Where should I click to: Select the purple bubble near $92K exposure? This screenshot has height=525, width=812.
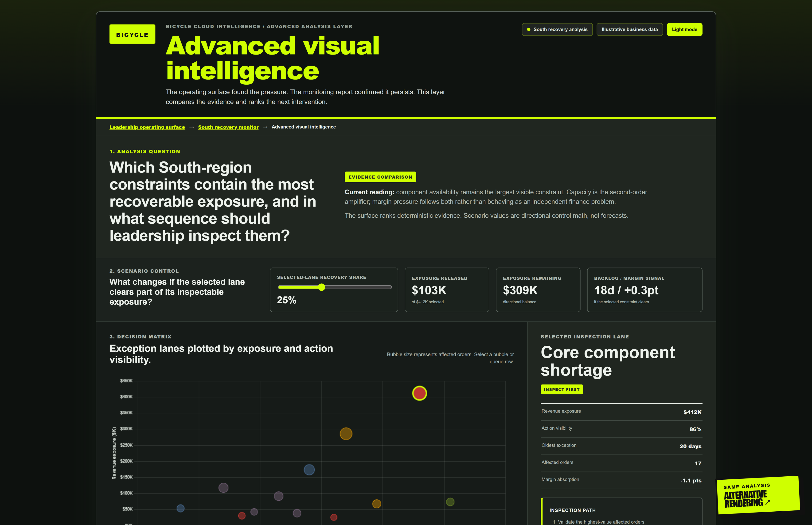(278, 496)
